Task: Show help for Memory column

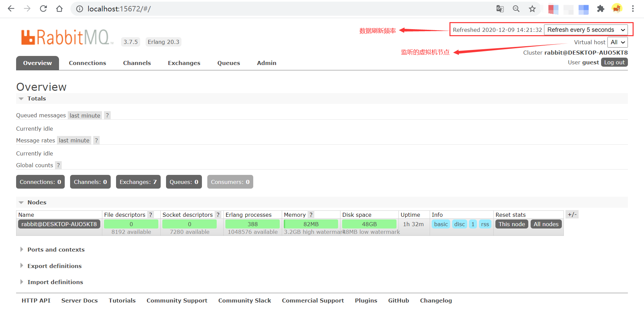Action: (x=311, y=215)
